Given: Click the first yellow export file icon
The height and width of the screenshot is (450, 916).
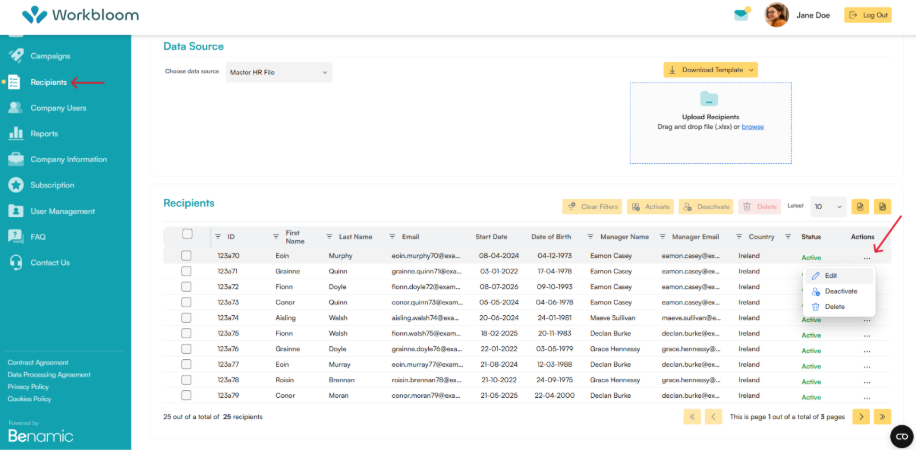Looking at the screenshot, I should point(859,206).
